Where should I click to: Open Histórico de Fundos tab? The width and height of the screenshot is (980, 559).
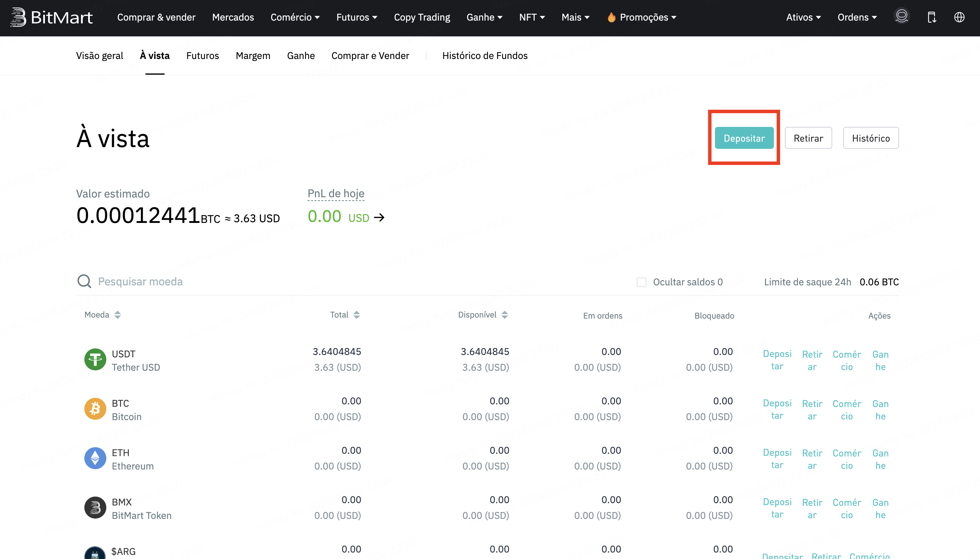click(x=485, y=56)
